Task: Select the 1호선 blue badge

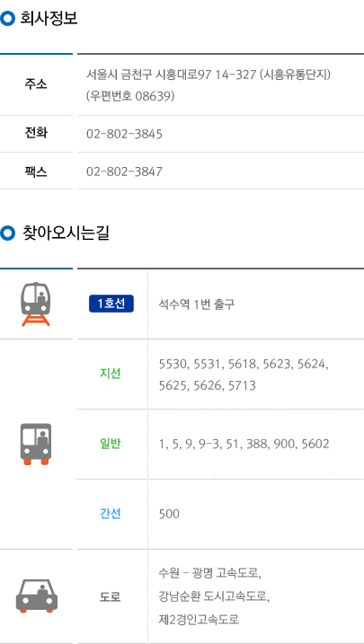Action: pyautogui.click(x=111, y=304)
